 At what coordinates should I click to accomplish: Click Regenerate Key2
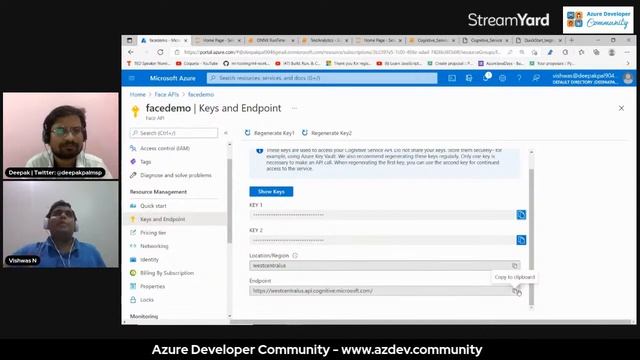pyautogui.click(x=327, y=133)
